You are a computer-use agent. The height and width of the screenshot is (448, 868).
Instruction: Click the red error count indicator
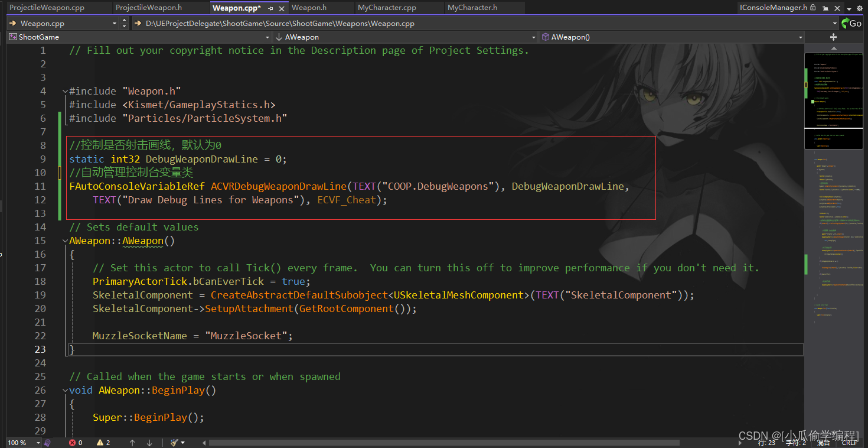(x=76, y=442)
